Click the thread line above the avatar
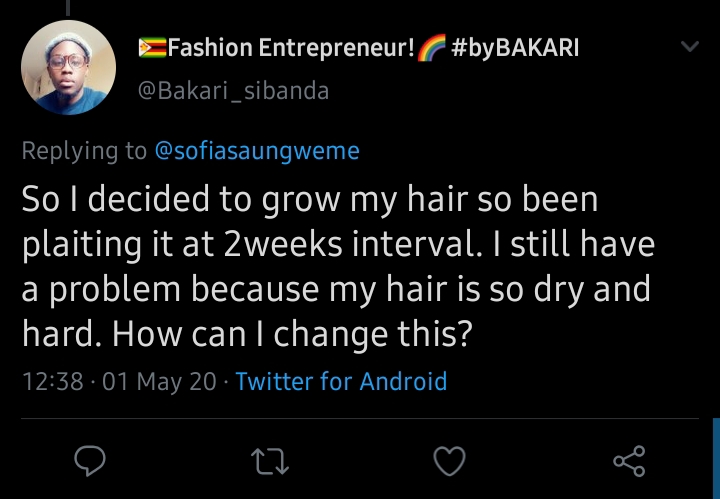 68,7
